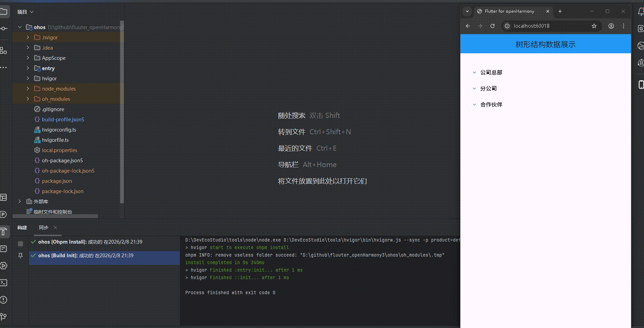Screen dimensions: 644x328
Task: Open the Structure tool window icon
Action: [3, 51]
